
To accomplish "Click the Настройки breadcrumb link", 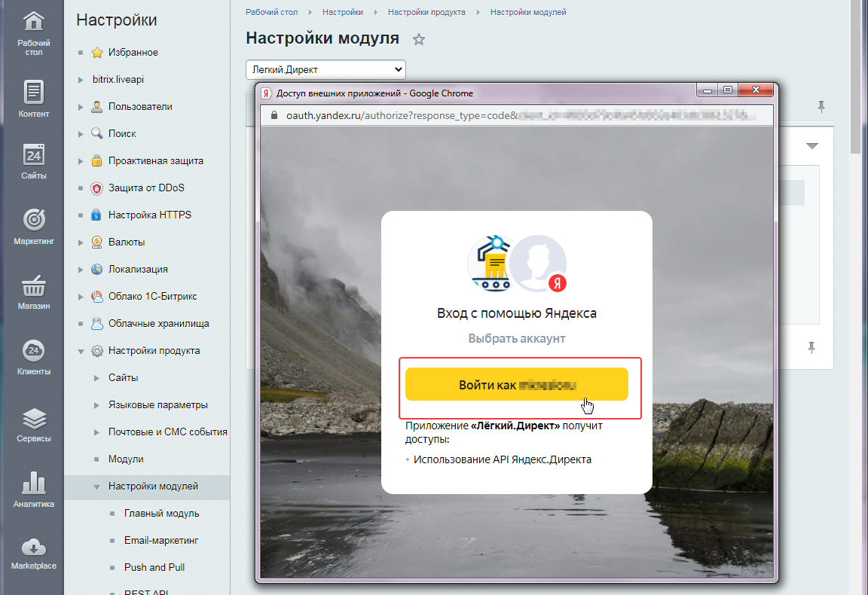I will [343, 12].
